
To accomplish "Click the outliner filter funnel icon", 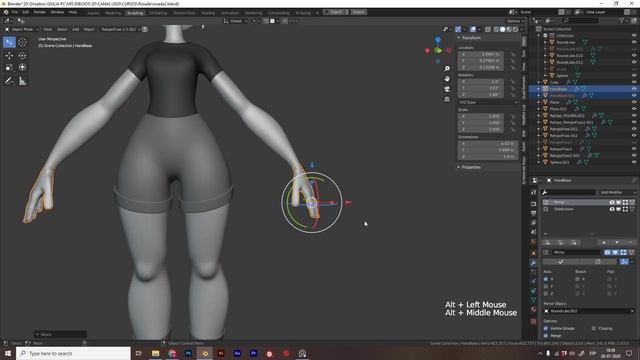I will tap(622, 20).
